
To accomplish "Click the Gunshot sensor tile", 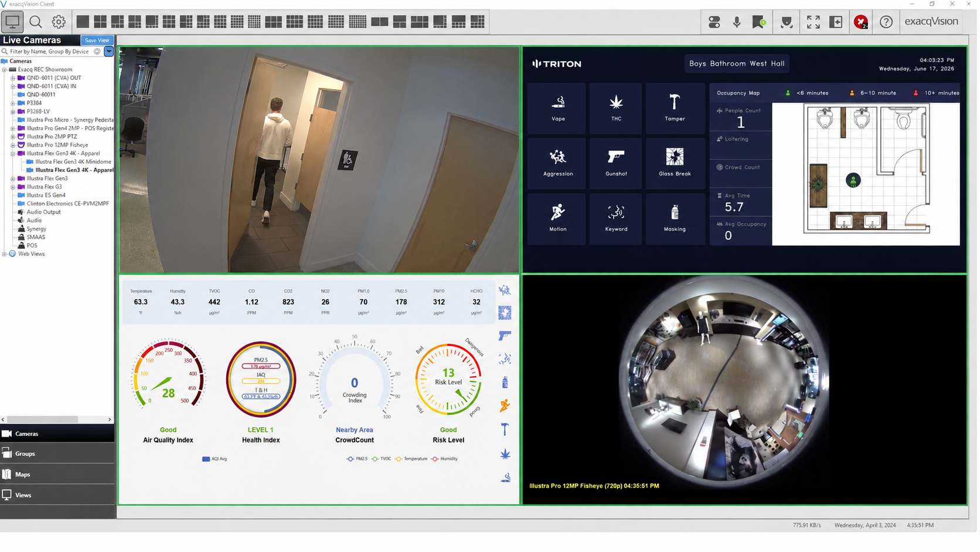I will tap(616, 163).
